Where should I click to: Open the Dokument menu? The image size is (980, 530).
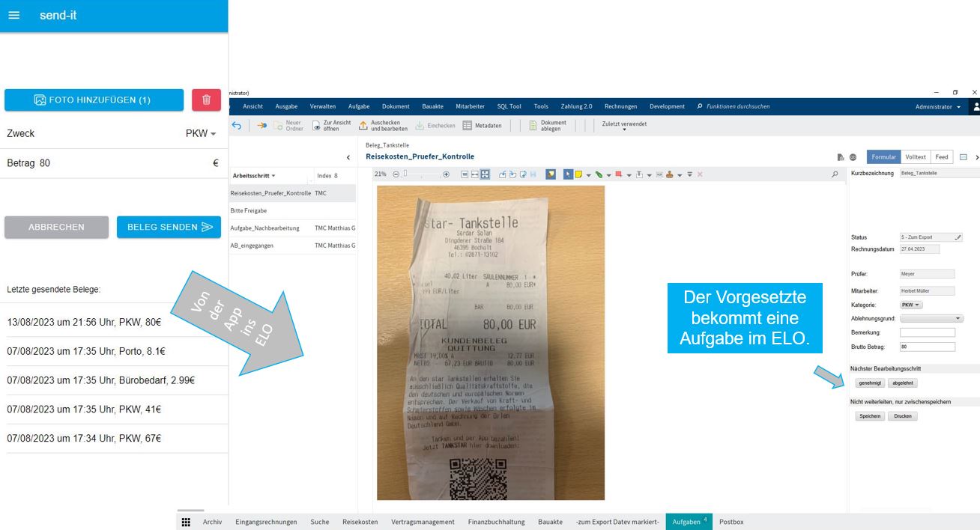point(396,106)
